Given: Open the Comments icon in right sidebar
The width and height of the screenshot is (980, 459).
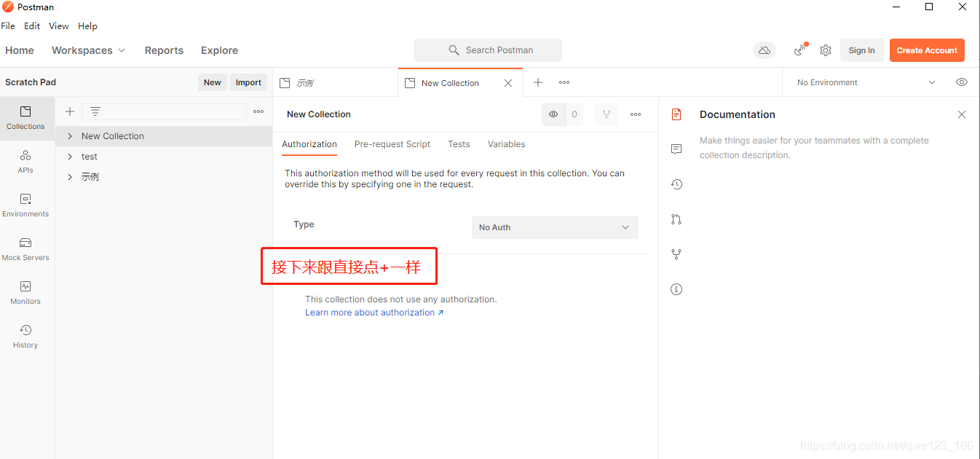Looking at the screenshot, I should [676, 149].
